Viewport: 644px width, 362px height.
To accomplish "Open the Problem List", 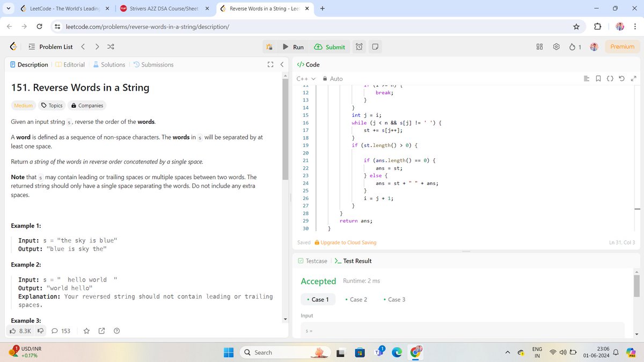I will (x=50, y=47).
